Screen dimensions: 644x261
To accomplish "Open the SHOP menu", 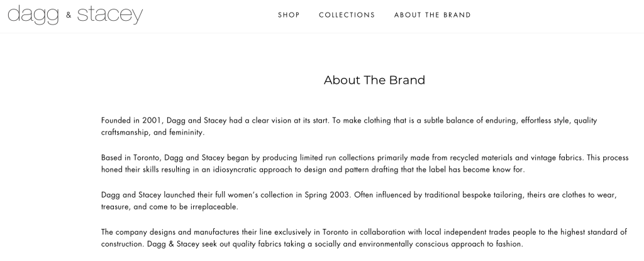I will [x=289, y=15].
